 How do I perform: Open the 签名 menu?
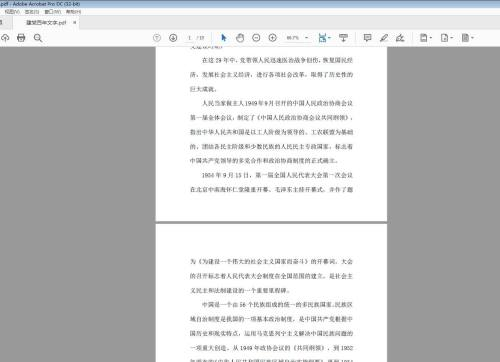coord(32,12)
